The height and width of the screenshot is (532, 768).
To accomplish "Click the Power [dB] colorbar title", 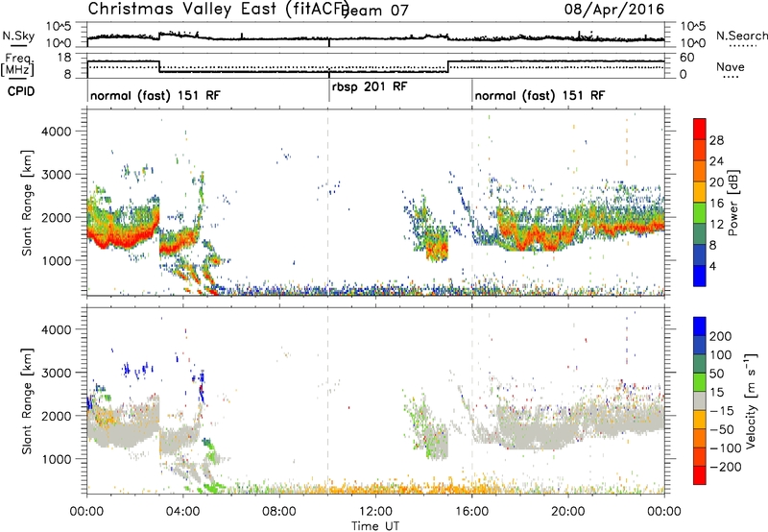I will 733,203.
